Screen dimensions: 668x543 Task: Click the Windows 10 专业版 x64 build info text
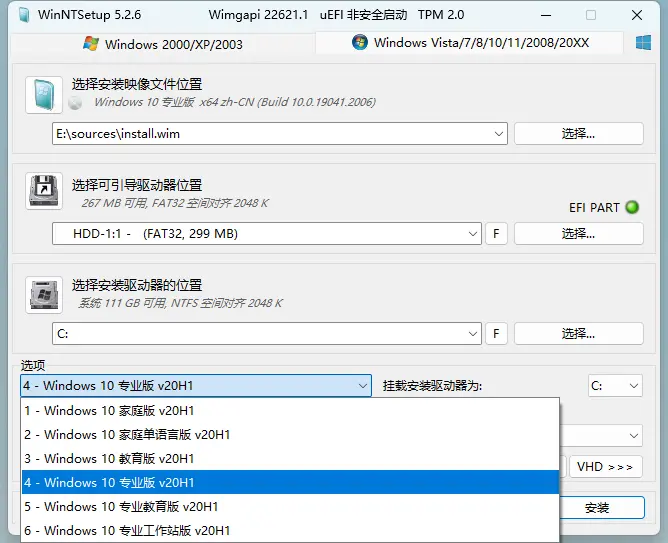click(x=235, y=102)
